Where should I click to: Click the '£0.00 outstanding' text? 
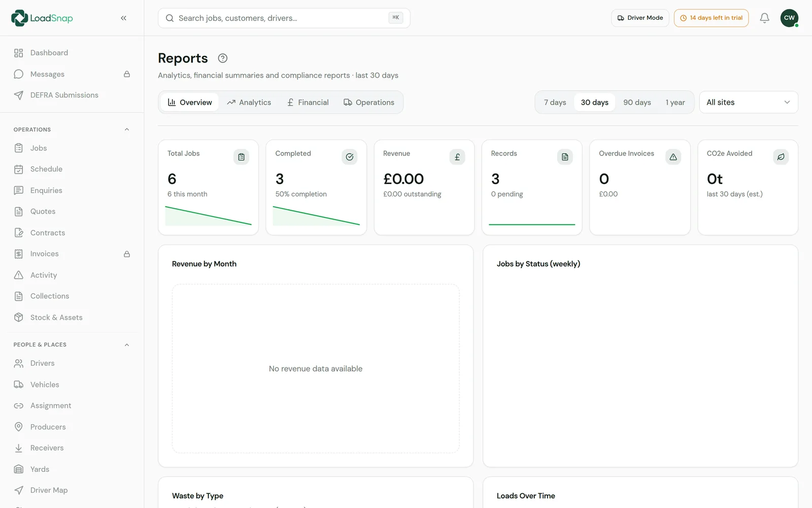tap(412, 194)
